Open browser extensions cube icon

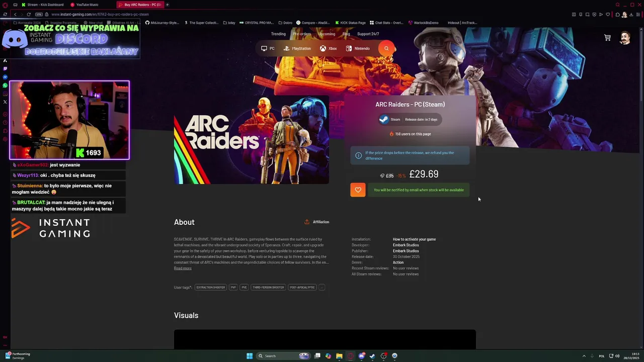(x=617, y=14)
